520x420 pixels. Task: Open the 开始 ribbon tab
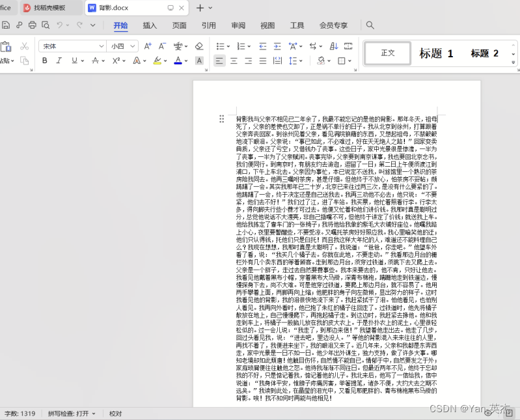click(x=120, y=25)
